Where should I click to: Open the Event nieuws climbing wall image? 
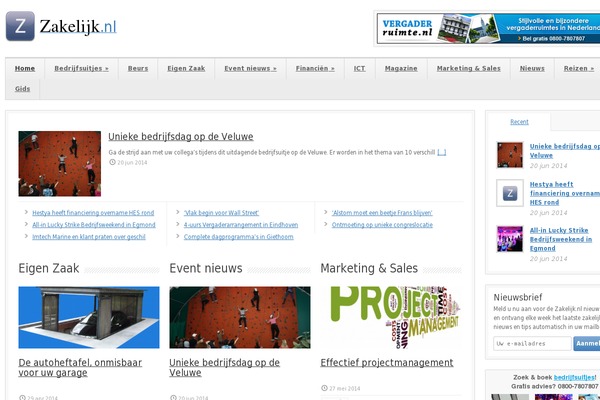pos(240,317)
